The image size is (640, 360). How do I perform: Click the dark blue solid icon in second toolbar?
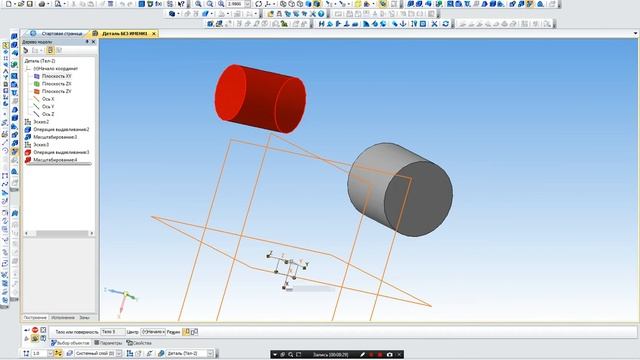coord(172,14)
